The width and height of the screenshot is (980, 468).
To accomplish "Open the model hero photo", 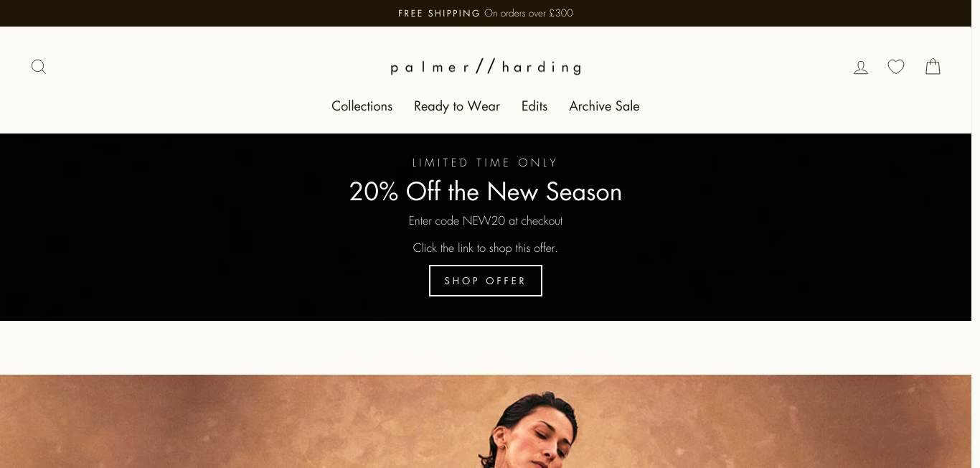I will click(x=486, y=421).
